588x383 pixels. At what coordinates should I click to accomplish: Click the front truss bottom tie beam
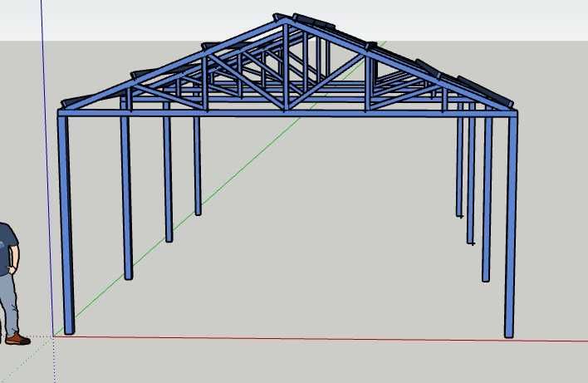click(x=287, y=113)
